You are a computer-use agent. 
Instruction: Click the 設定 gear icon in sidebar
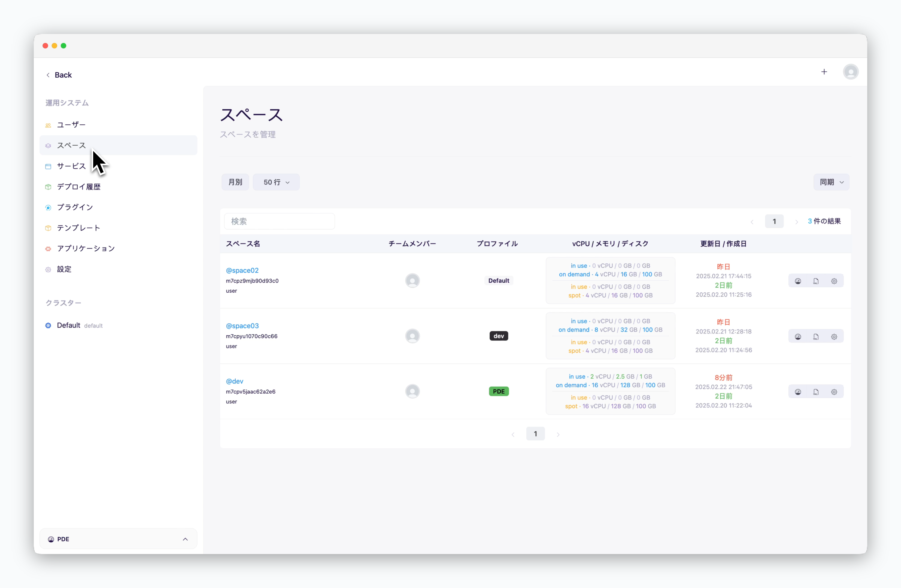pyautogui.click(x=48, y=269)
